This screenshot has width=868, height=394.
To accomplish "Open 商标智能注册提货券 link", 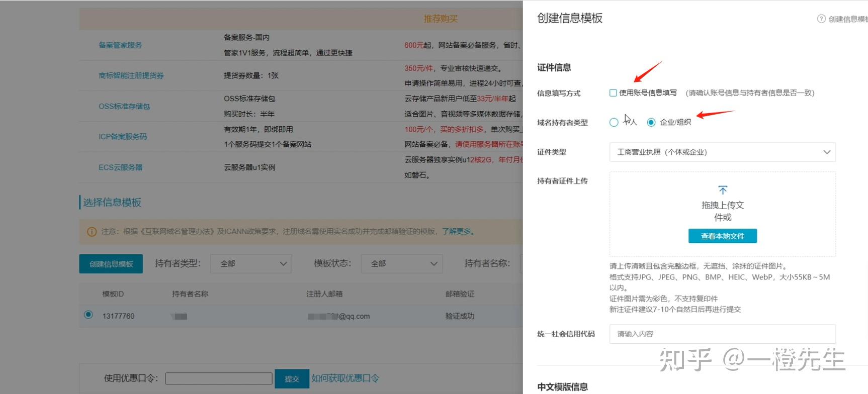I will click(131, 76).
